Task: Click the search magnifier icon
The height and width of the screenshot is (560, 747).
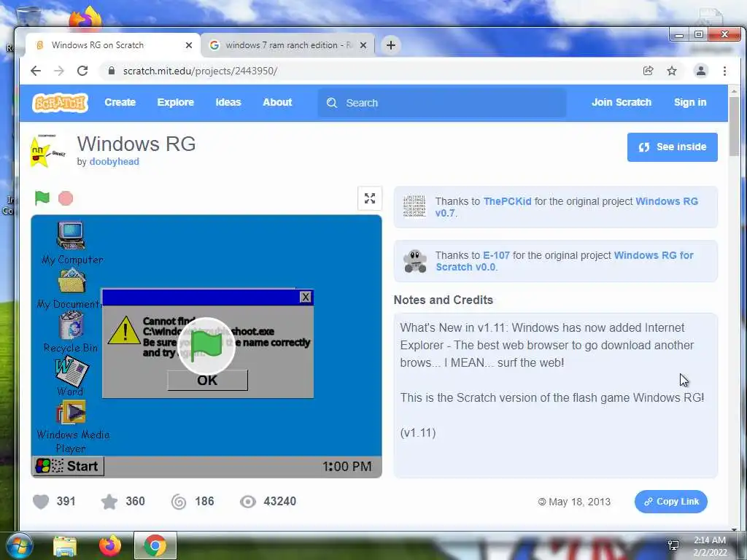Action: pos(332,103)
